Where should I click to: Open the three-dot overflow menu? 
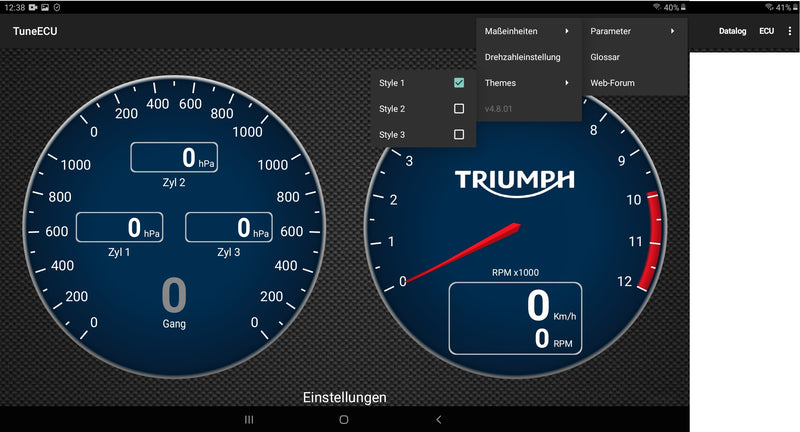pyautogui.click(x=789, y=31)
